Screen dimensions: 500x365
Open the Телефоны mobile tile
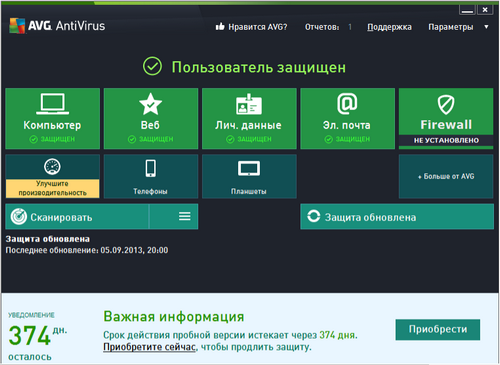pyautogui.click(x=151, y=176)
